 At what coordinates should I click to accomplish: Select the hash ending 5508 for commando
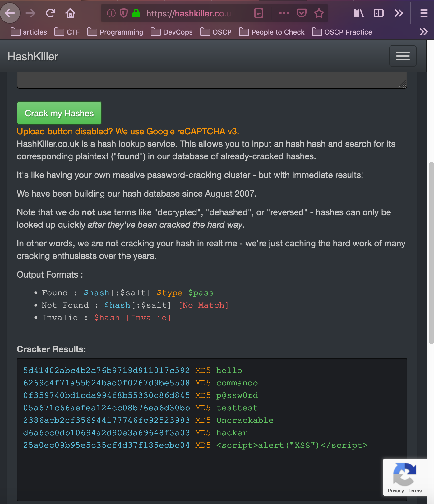click(106, 383)
